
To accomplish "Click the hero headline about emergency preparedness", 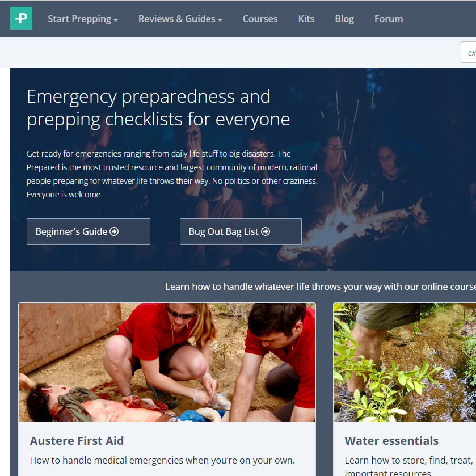I will tap(158, 108).
